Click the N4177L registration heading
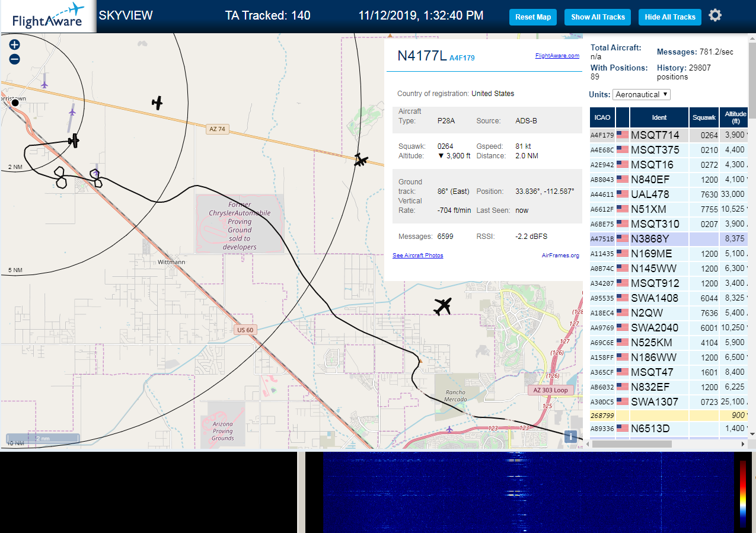Viewport: 756px width, 533px height. pos(422,56)
